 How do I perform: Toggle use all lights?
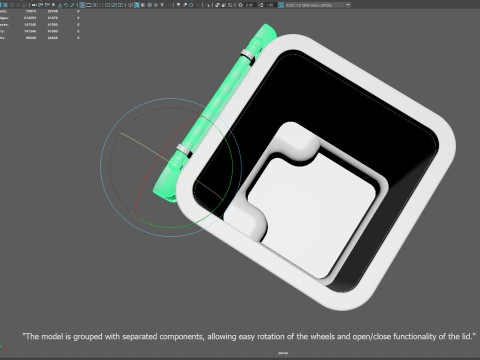click(162, 5)
